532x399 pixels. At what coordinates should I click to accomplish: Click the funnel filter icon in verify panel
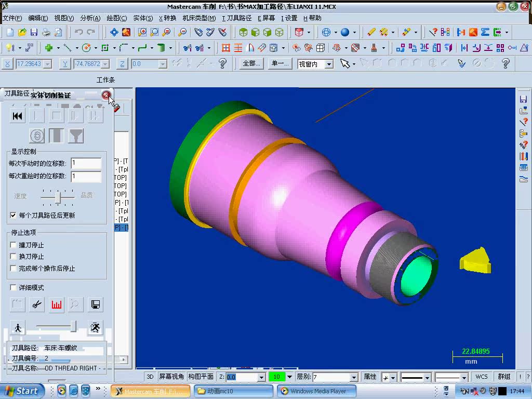76,136
